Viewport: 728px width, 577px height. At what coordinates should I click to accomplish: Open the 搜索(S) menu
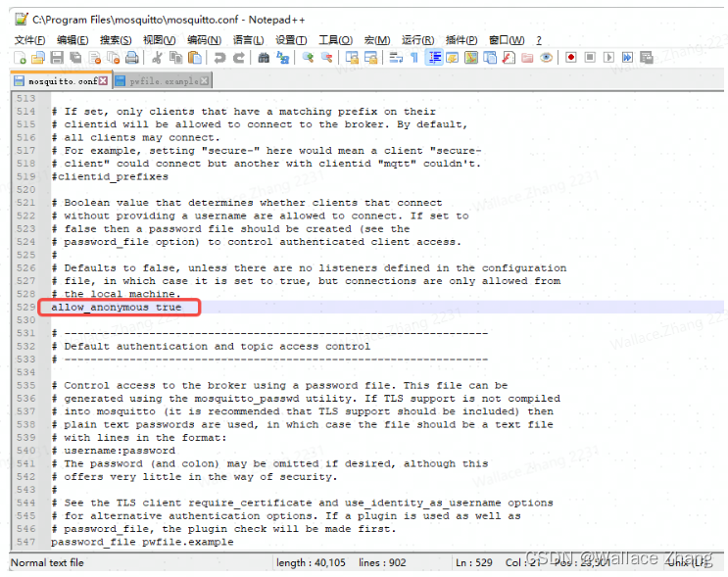coord(116,40)
